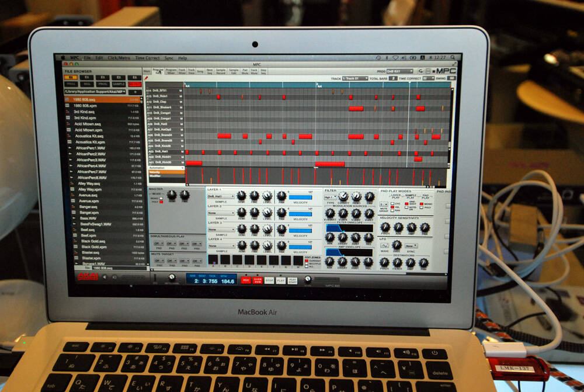Click the pad A square
The height and width of the screenshot is (392, 584).
213,260
